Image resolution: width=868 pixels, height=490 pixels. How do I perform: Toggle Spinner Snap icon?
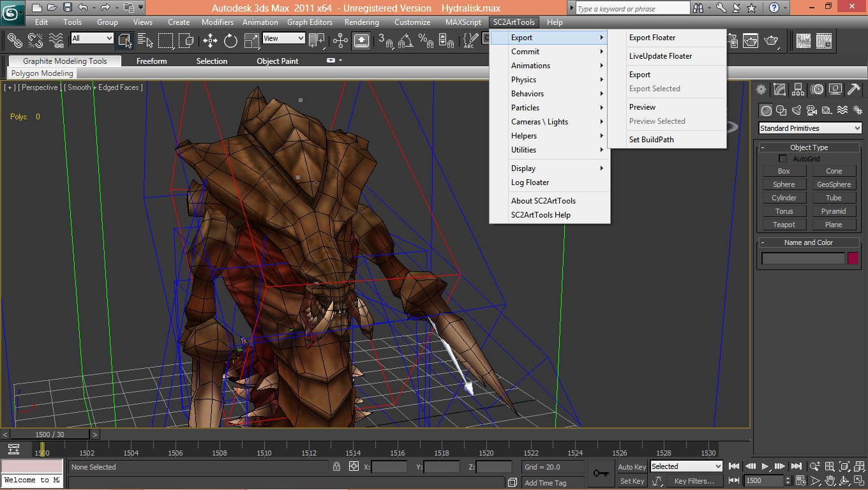click(447, 40)
